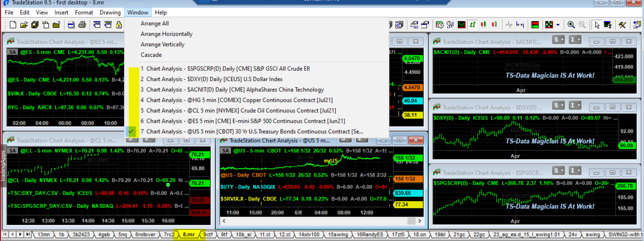Open the TradingApps side panel

tap(3, 164)
